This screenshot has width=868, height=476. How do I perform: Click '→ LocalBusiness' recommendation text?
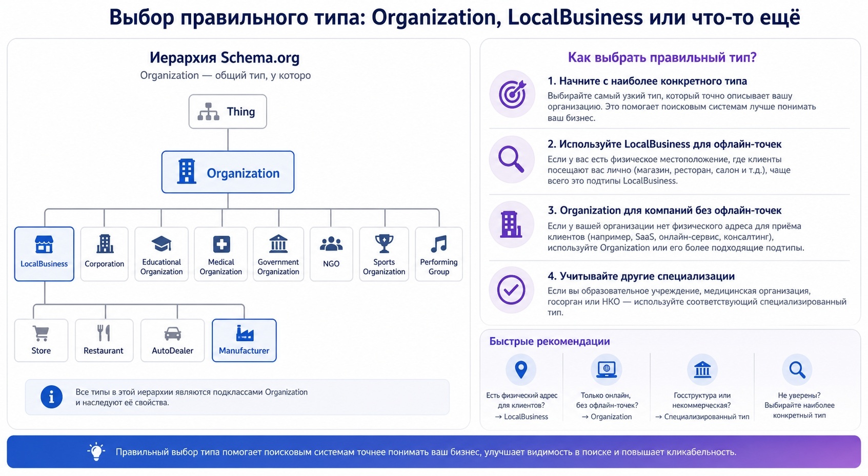521,417
